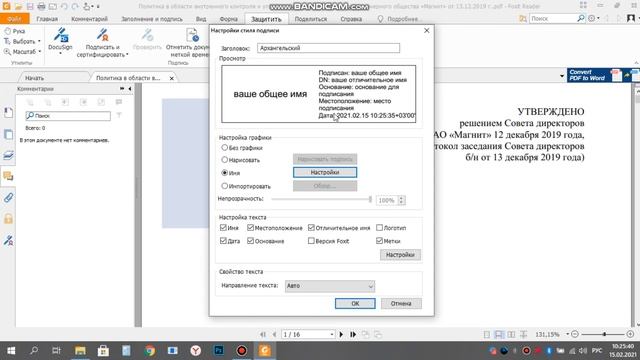Viewport: 640px width, 360px height.
Task: Toggle the Основание checkbox
Action: tap(251, 241)
